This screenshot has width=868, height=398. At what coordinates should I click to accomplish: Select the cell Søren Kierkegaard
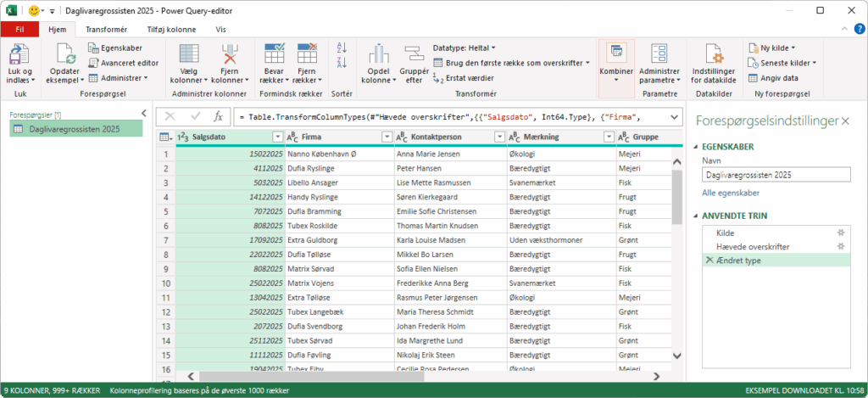coord(449,197)
